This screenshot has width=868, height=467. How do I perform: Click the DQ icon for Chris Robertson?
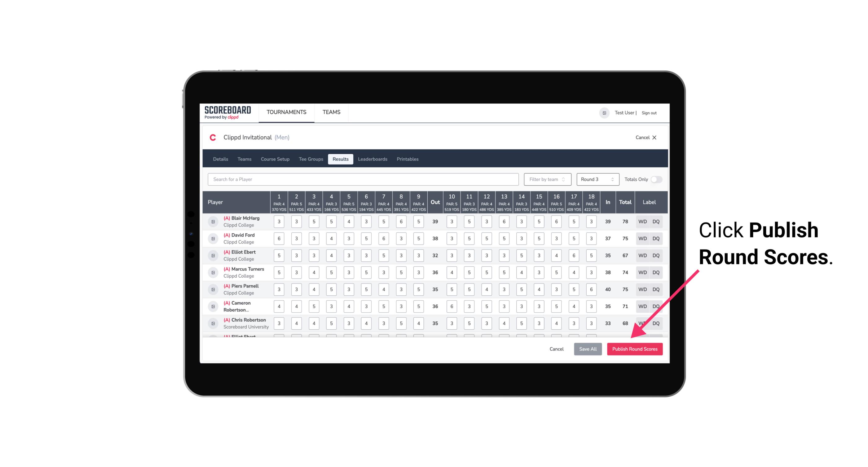(658, 323)
